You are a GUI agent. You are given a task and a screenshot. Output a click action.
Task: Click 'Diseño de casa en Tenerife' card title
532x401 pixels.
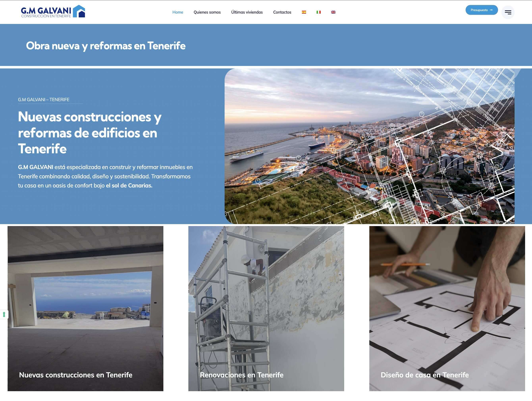424,375
